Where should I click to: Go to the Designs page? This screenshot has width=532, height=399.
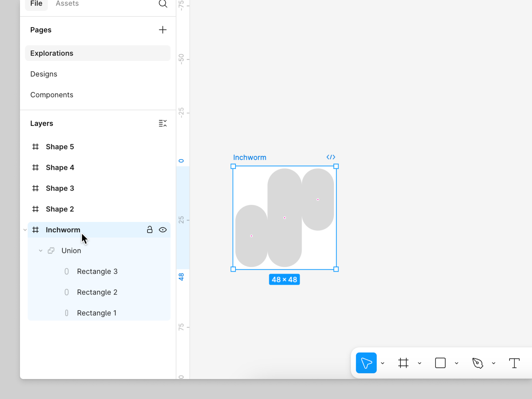click(44, 74)
